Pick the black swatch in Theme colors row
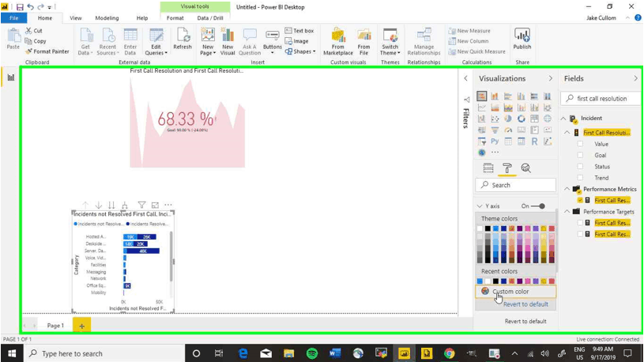The image size is (644, 362). (x=488, y=228)
